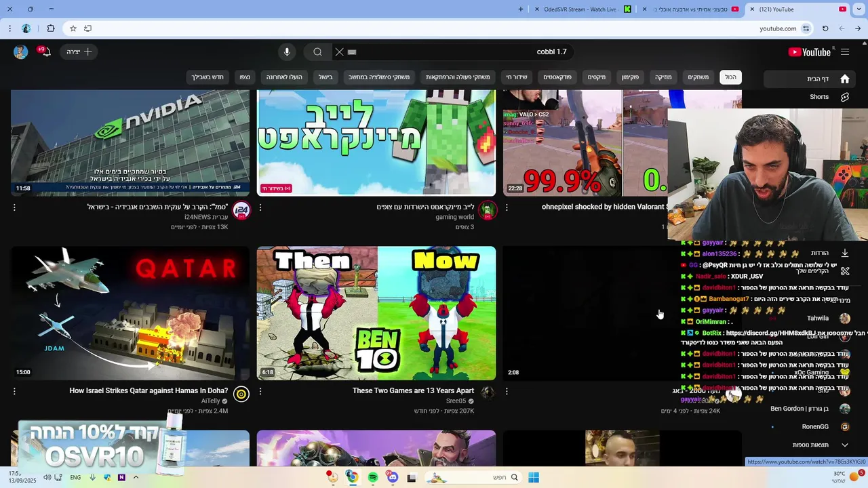Click title These Two Games are 13 Years Apart
The height and width of the screenshot is (488, 868).
pos(413,391)
